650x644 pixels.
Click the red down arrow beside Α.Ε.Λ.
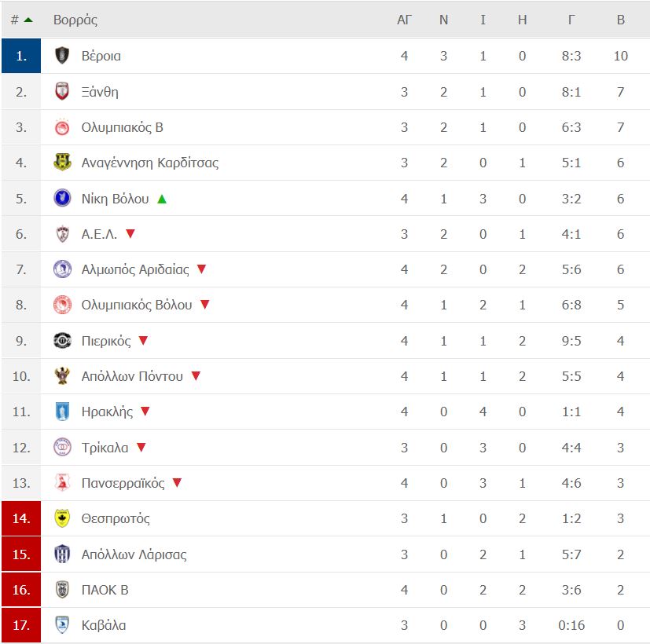coord(130,234)
